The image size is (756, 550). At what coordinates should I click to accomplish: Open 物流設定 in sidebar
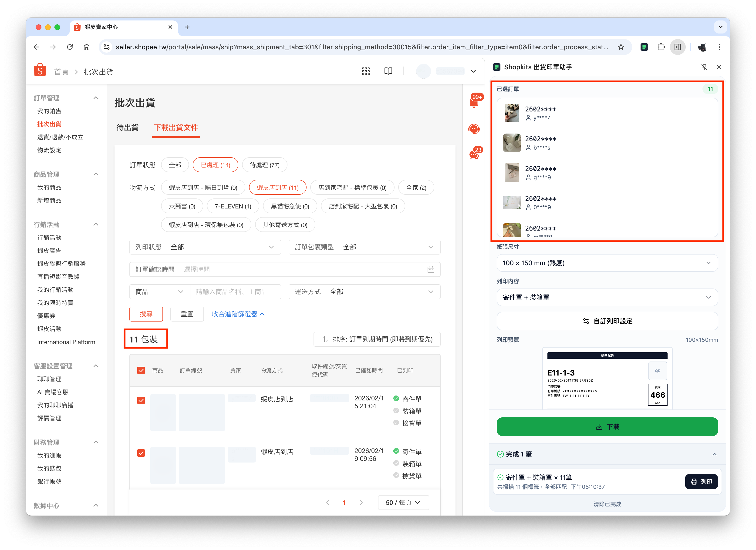pos(49,150)
